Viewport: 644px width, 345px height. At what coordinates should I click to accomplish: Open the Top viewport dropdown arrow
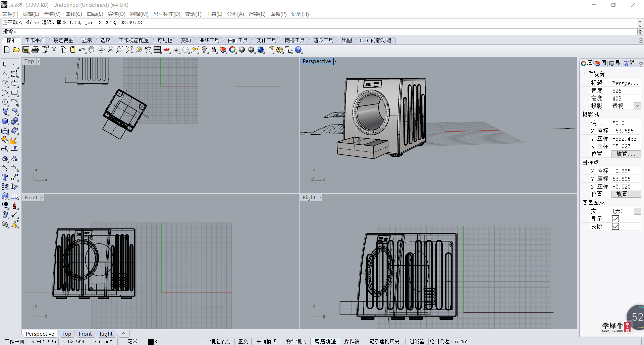pyautogui.click(x=38, y=61)
